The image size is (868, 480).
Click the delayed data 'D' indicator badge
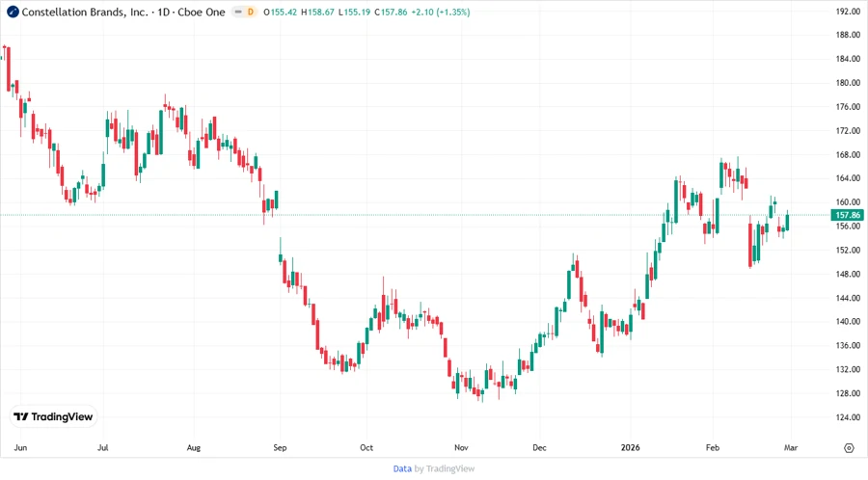250,12
